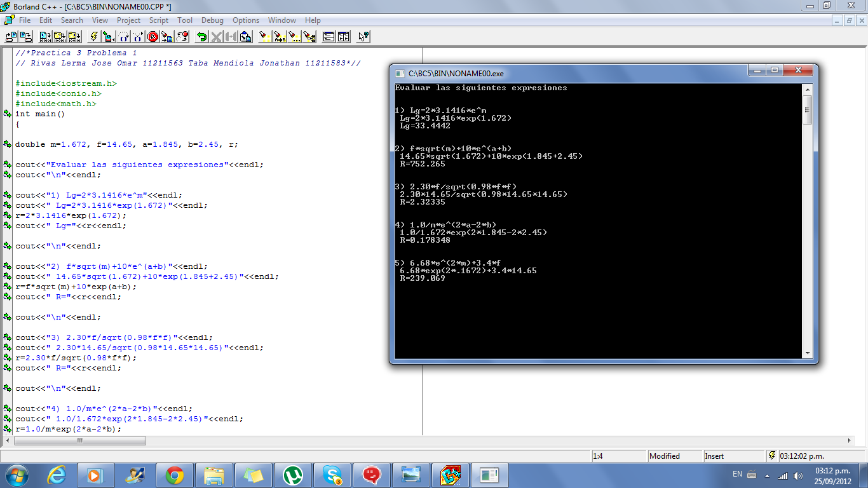Open the calendar by clicking the clock

tap(832, 475)
